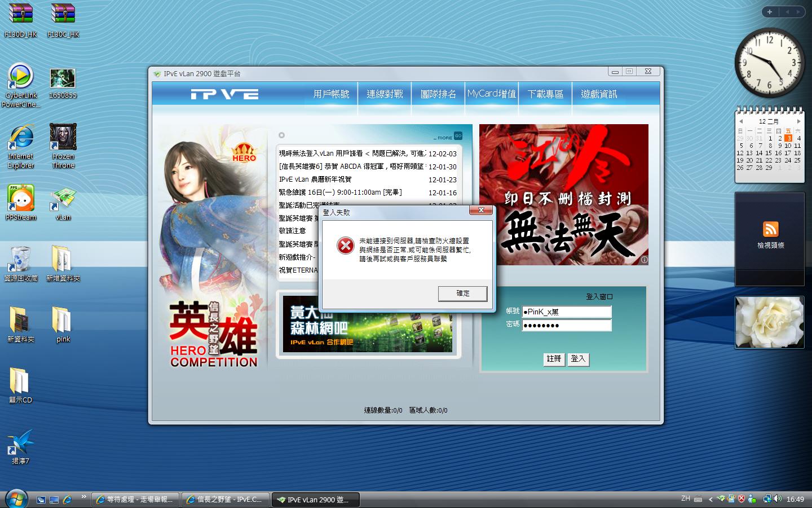Screen dimensions: 812x508
Task: Add a gadget with sidebar plus button
Action: (770, 12)
